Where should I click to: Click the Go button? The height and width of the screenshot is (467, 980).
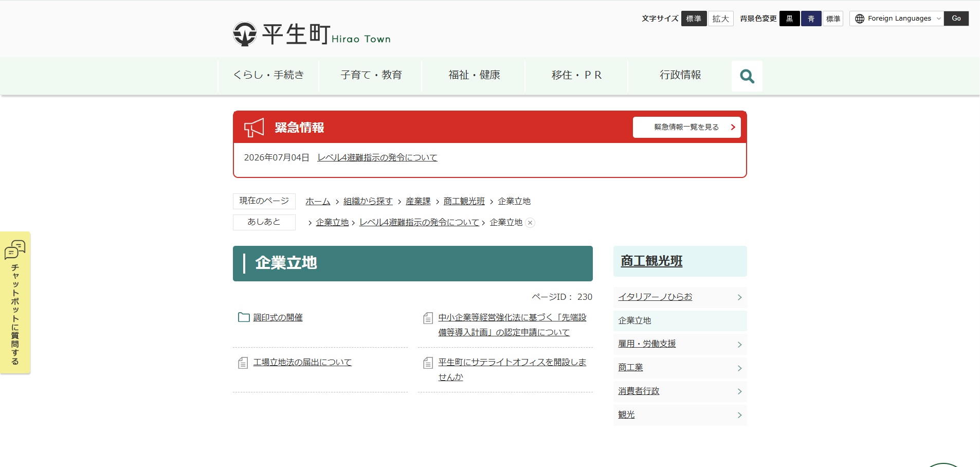956,19
